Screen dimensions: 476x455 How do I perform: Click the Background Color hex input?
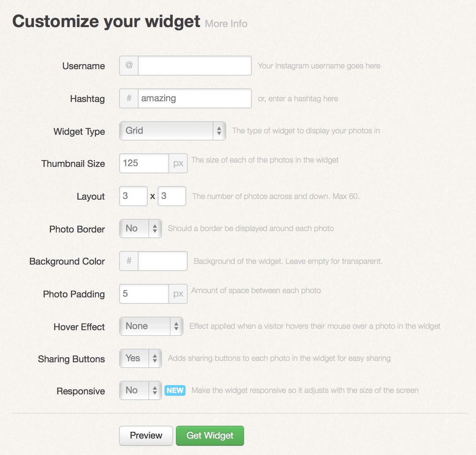tap(163, 261)
